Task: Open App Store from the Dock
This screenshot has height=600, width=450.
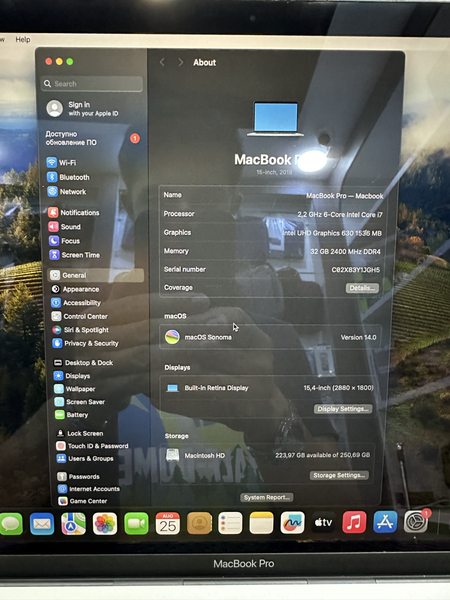Action: [385, 522]
